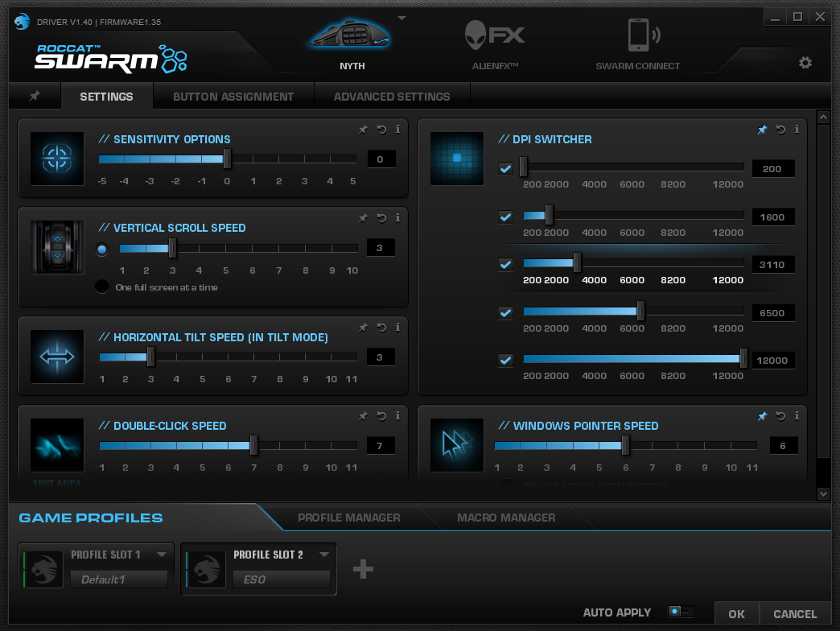
Task: Click the ESO profile name field
Action: click(x=282, y=579)
